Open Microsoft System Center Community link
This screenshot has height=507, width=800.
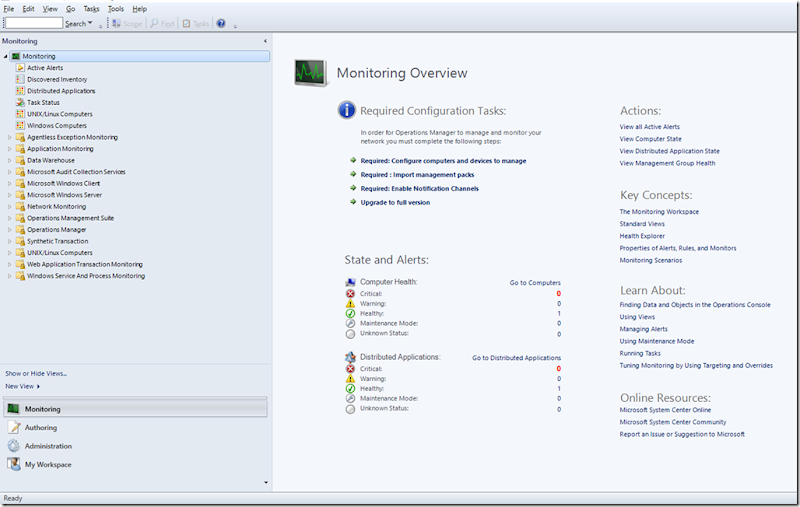pos(673,422)
